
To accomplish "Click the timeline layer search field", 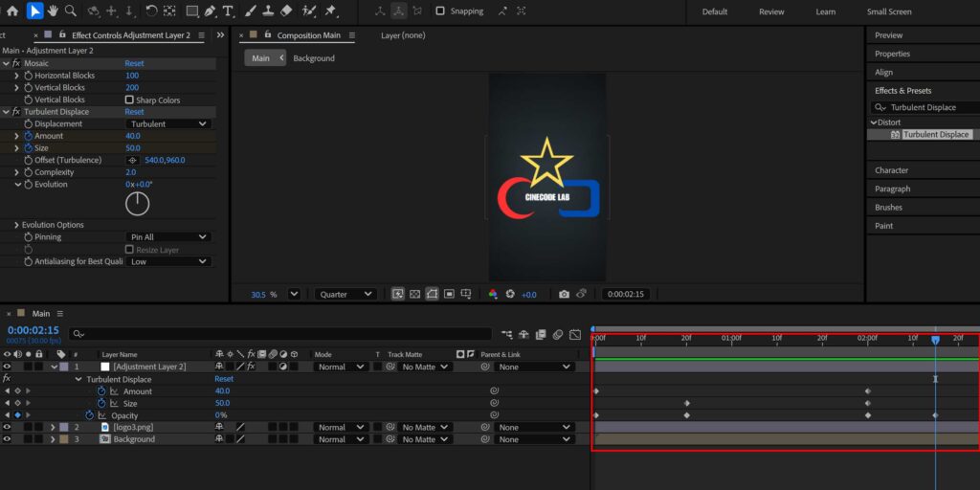I will (x=280, y=334).
